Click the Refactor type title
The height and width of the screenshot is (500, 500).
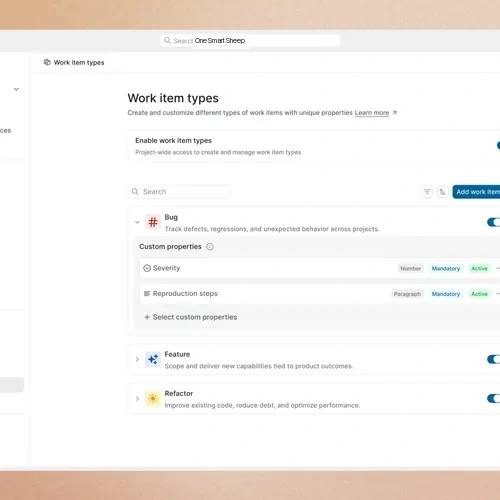[179, 393]
